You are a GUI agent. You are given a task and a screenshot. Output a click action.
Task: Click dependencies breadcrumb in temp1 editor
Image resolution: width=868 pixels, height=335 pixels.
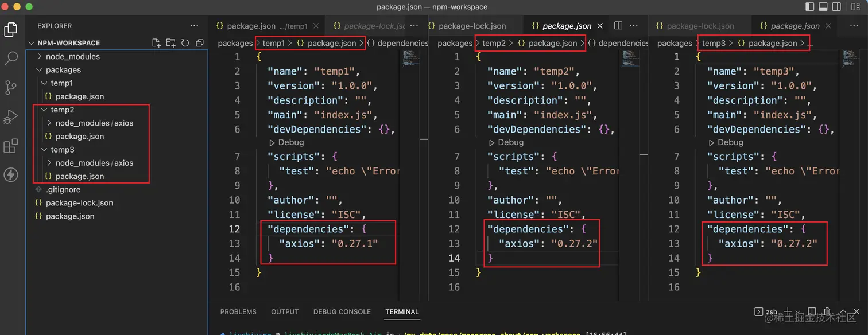tap(397, 43)
